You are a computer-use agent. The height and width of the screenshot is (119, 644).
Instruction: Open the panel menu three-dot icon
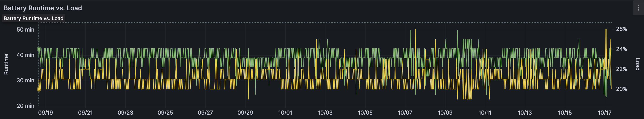click(x=638, y=8)
